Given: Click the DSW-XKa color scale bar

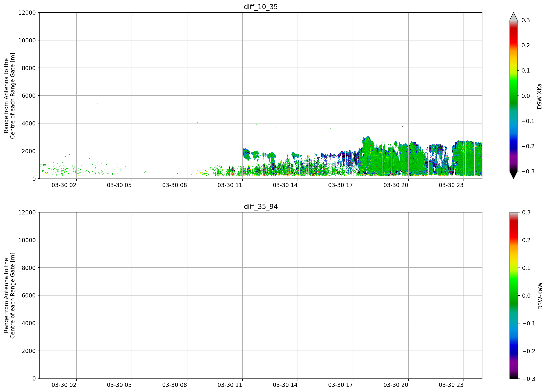Looking at the screenshot, I should 513,96.
